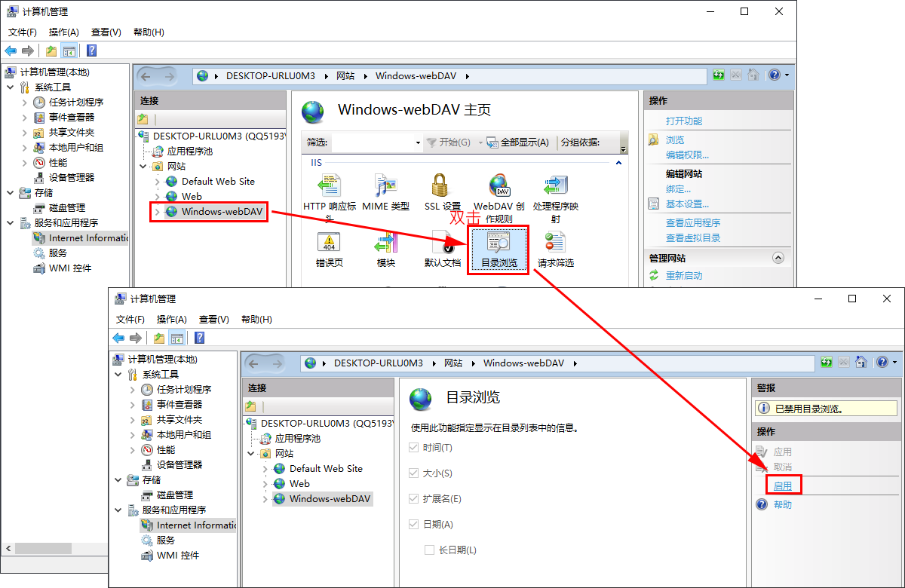Expand 任务计划程序 in top window tree
The width and height of the screenshot is (905, 588).
click(x=24, y=103)
